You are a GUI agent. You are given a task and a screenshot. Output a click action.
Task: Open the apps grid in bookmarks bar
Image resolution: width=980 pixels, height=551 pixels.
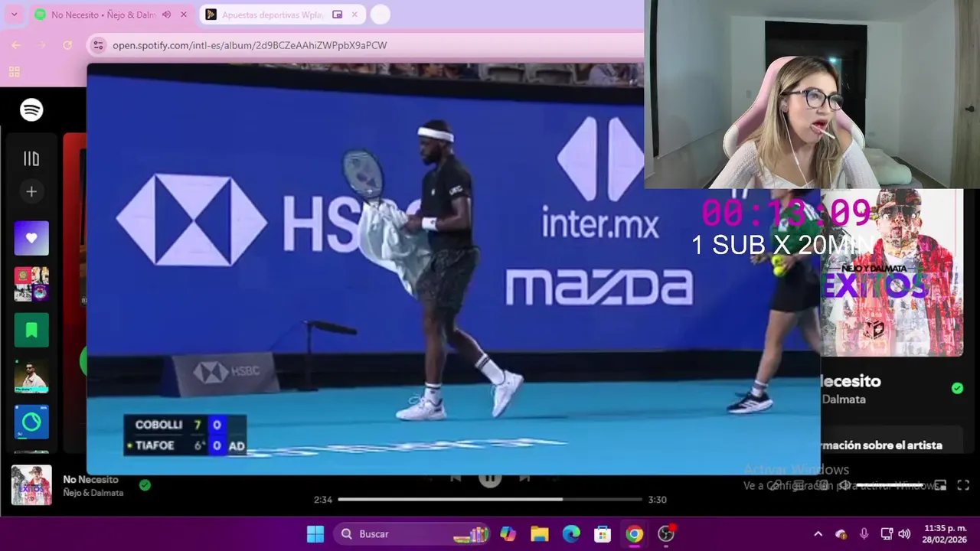coord(14,72)
